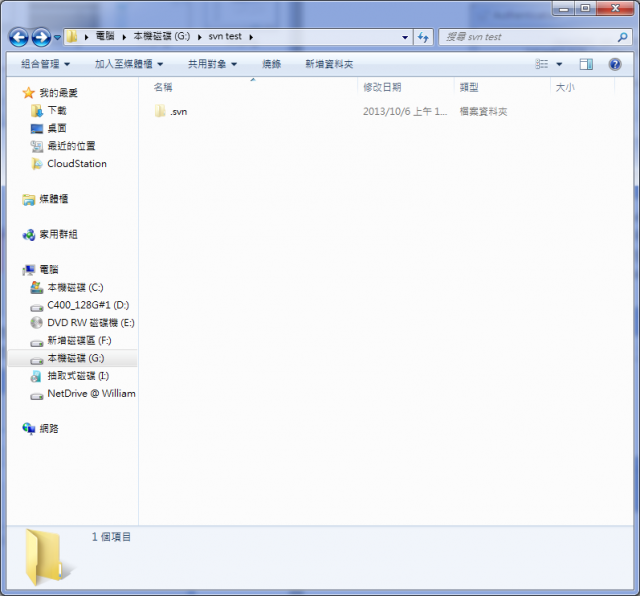Select 家用群組 in navigation pane

pos(58,234)
